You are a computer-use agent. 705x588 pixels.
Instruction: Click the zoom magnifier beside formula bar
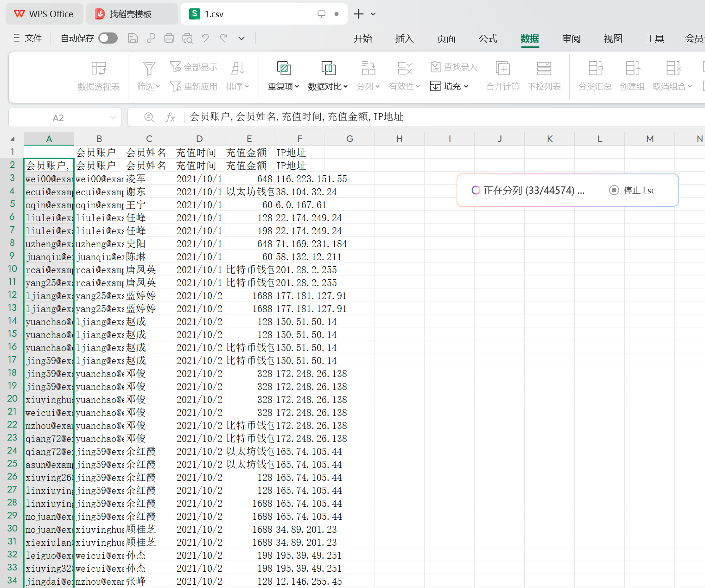click(149, 118)
